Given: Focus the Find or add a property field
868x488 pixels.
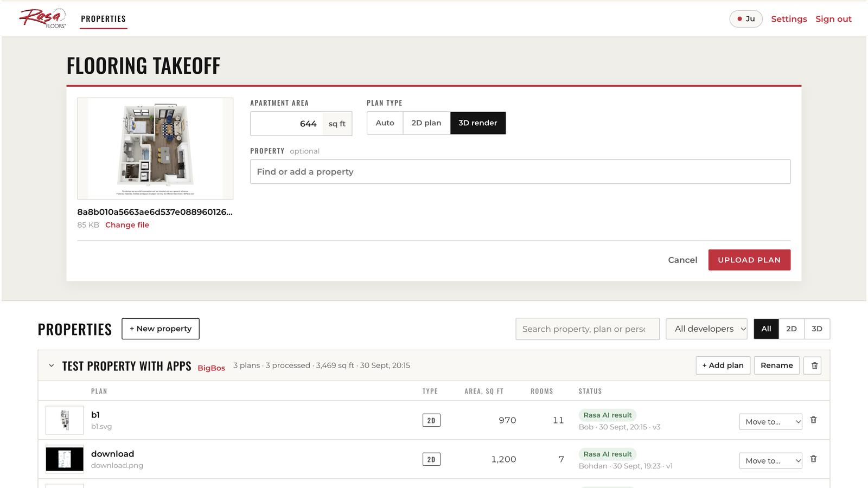Looking at the screenshot, I should pyautogui.click(x=520, y=172).
